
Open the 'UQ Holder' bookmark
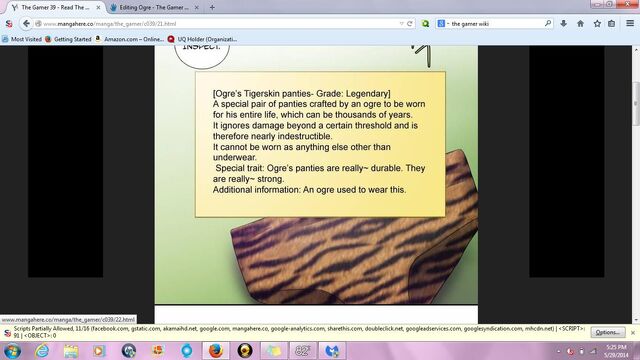202,39
